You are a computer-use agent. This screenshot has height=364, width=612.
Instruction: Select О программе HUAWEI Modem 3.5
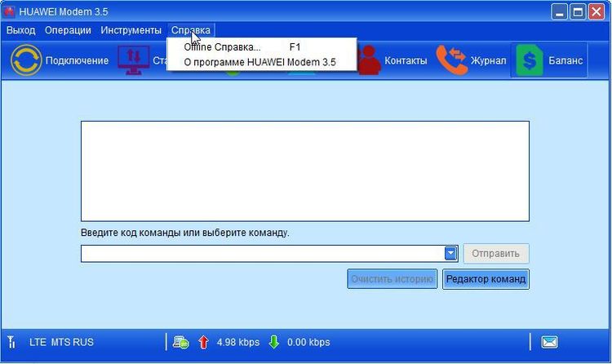[261, 62]
